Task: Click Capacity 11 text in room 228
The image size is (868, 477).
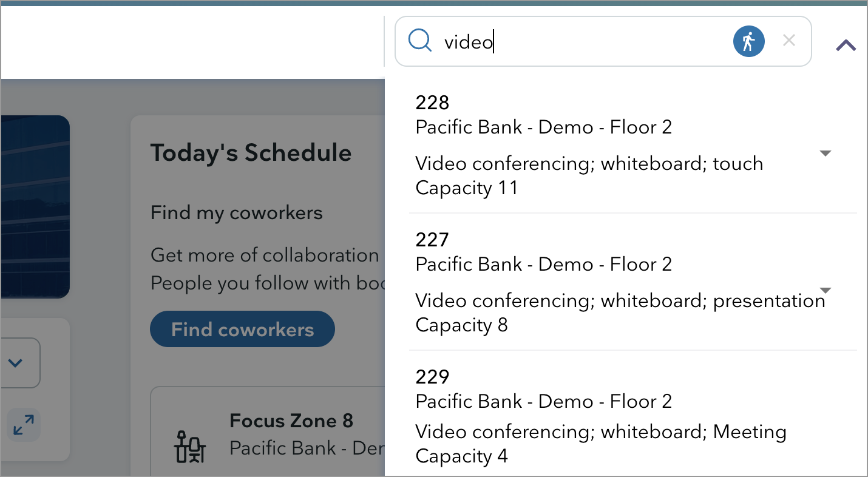Action: click(466, 188)
